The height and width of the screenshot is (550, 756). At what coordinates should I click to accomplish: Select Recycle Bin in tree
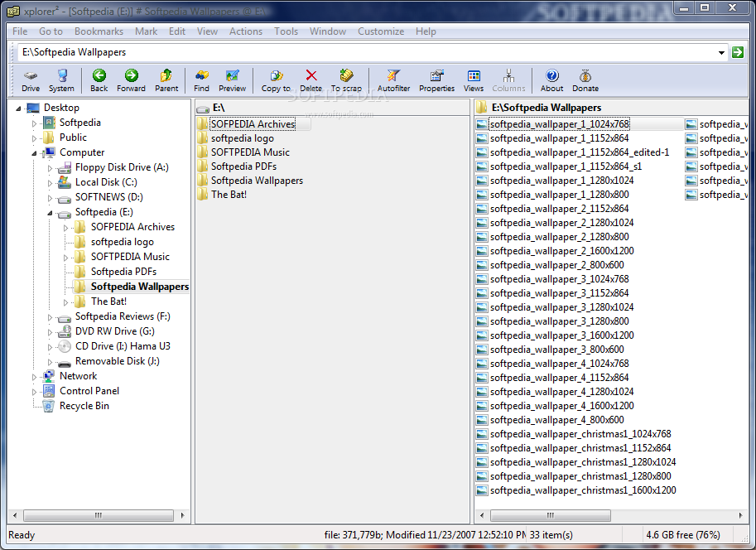(x=84, y=406)
